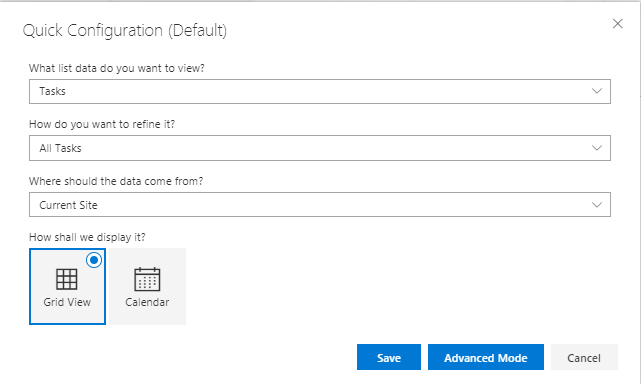Switch to Advanced Mode

pyautogui.click(x=486, y=357)
